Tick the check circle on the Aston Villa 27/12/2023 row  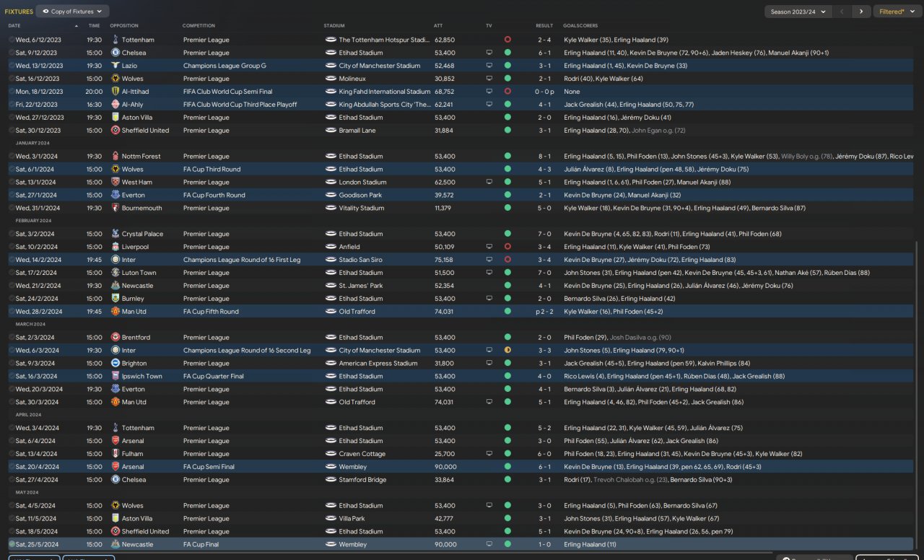click(x=12, y=118)
